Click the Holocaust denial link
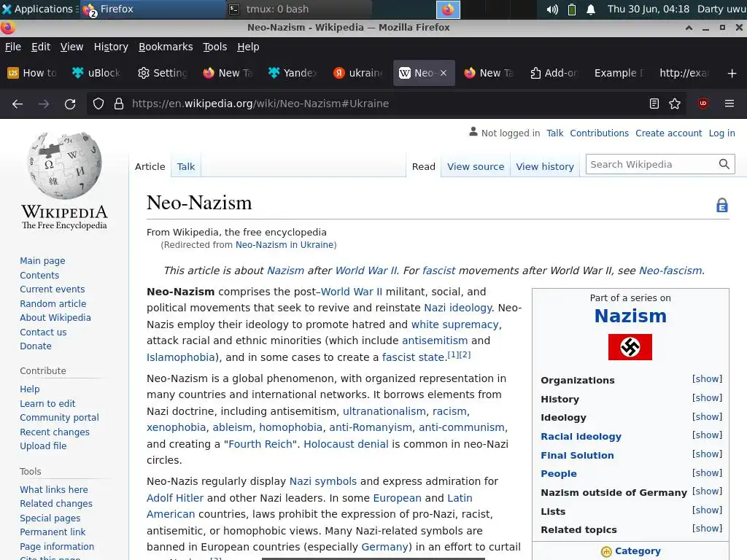 [x=346, y=444]
